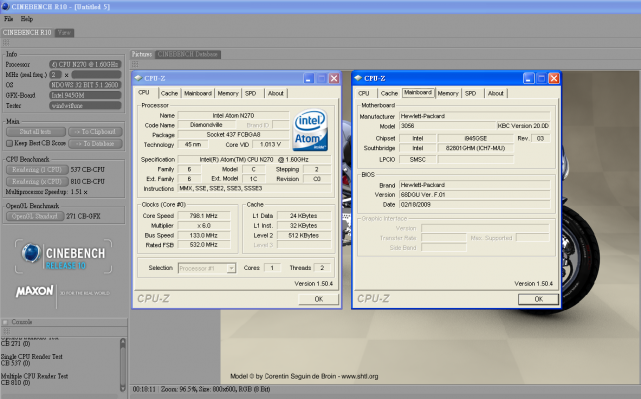641x399 pixels.
Task: Click BIOS version 68DGU Ver. F.01
Action: (x=475, y=195)
